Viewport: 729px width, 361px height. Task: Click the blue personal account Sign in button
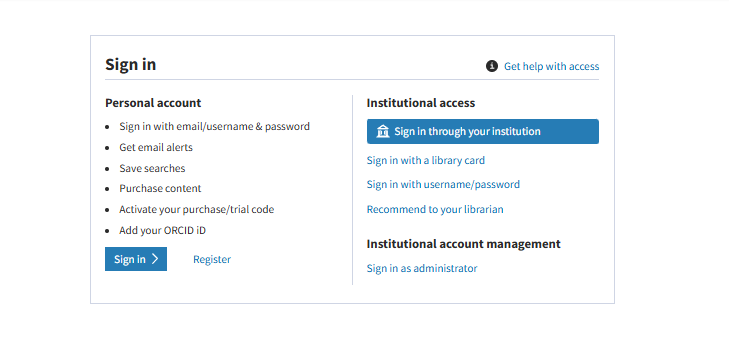tap(136, 259)
